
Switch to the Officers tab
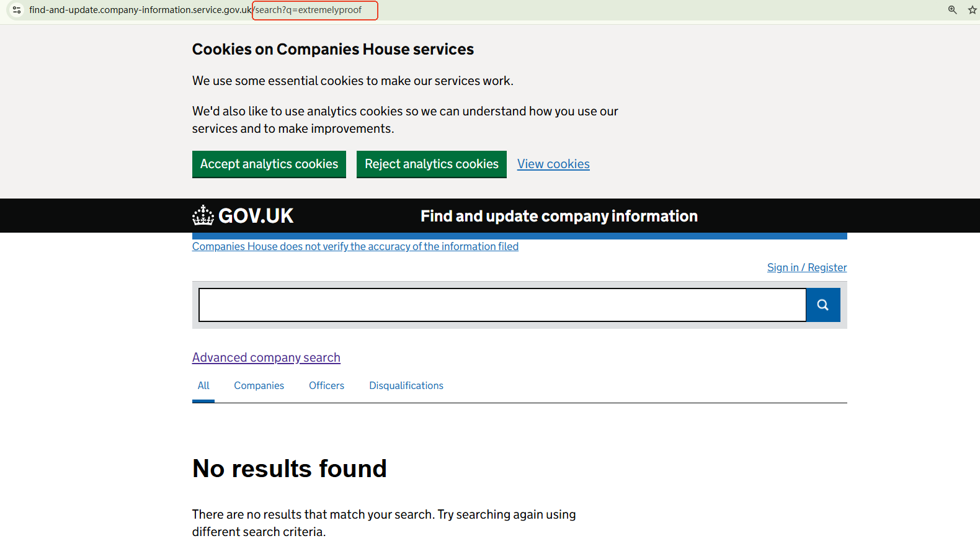[x=326, y=386]
